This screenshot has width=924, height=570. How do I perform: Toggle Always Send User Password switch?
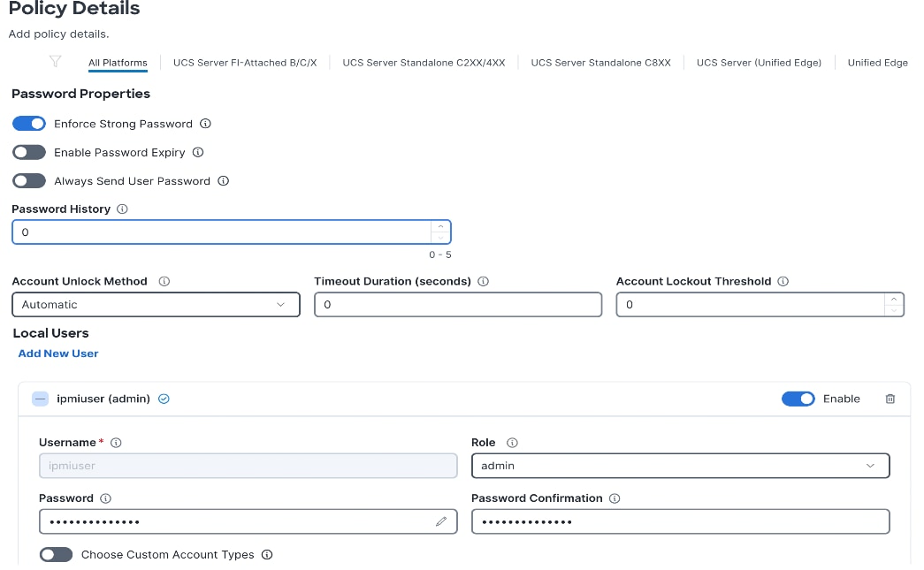(29, 181)
